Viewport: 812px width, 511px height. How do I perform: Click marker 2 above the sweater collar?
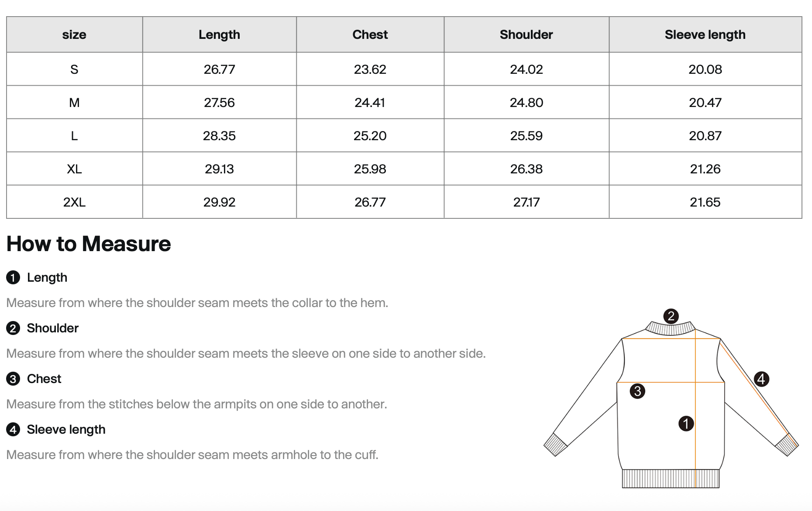point(671,316)
